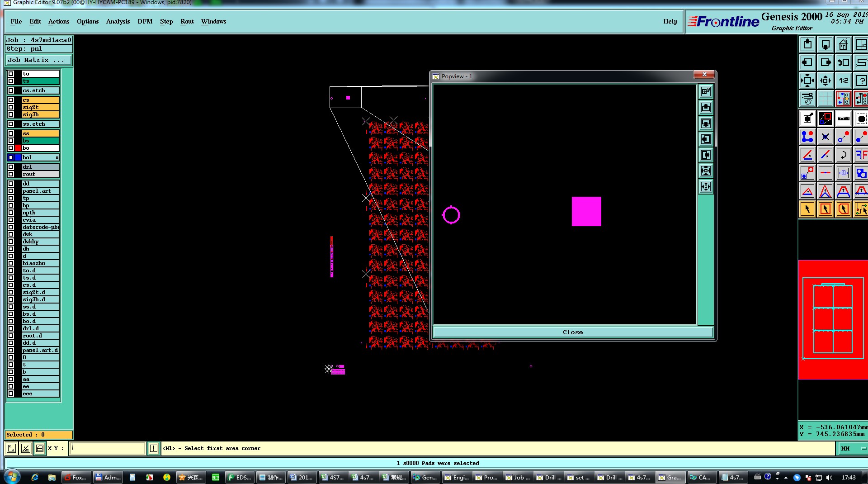Screen dimensions: 868x484
Task: Toggle the checkbox for layer 'cs.etch'
Action: pyautogui.click(x=11, y=90)
